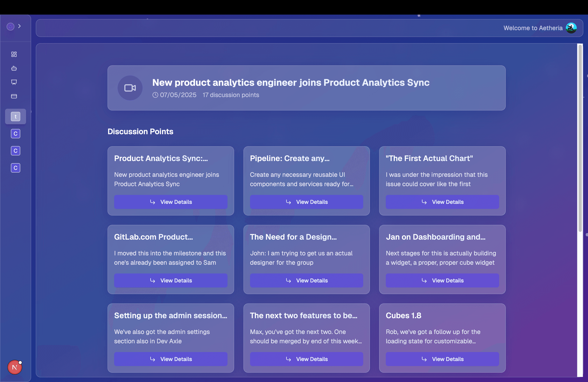Select the highlighted t workspace tile
588x382 pixels.
click(15, 116)
